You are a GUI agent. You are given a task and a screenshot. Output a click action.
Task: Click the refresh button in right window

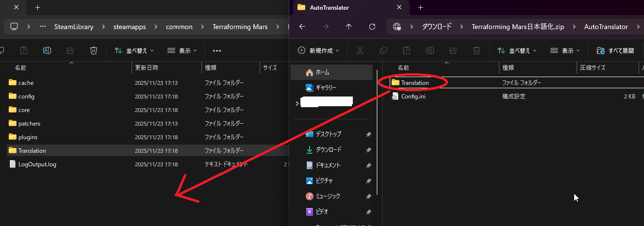pos(372,27)
